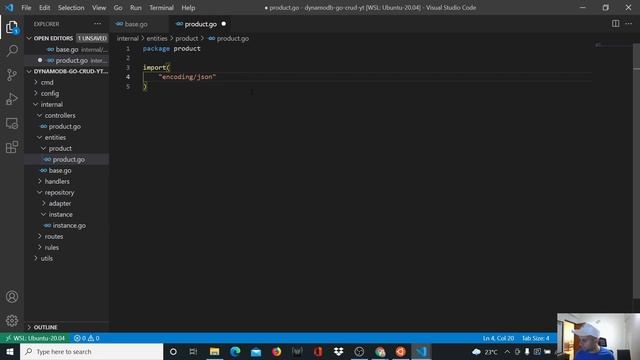The height and width of the screenshot is (360, 640).
Task: Click the Ln 4, Col 20 status item
Action: coord(498,338)
